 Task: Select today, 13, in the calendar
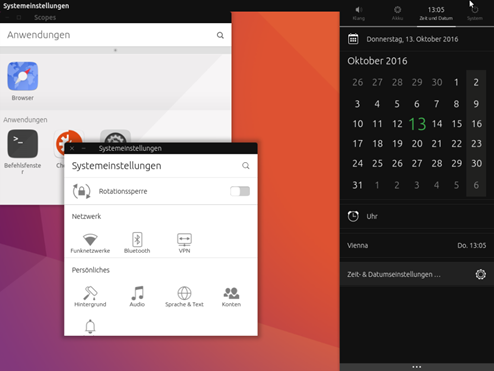[x=417, y=124]
